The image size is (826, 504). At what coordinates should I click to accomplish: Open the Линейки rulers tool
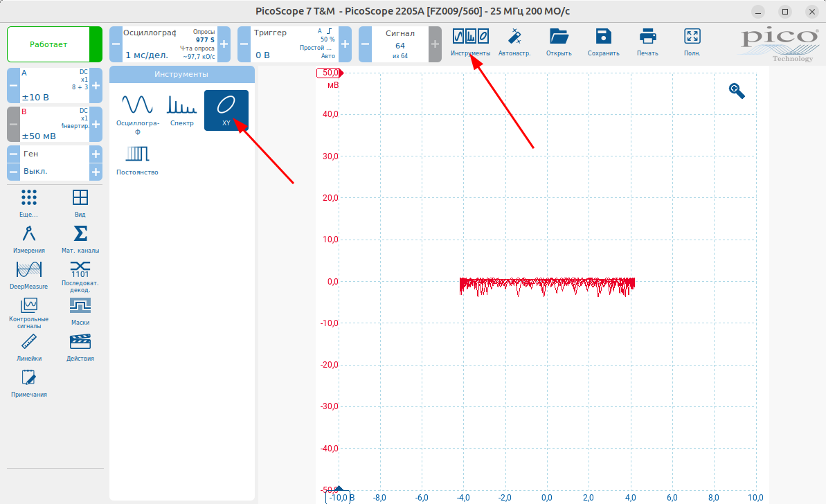pos(29,346)
